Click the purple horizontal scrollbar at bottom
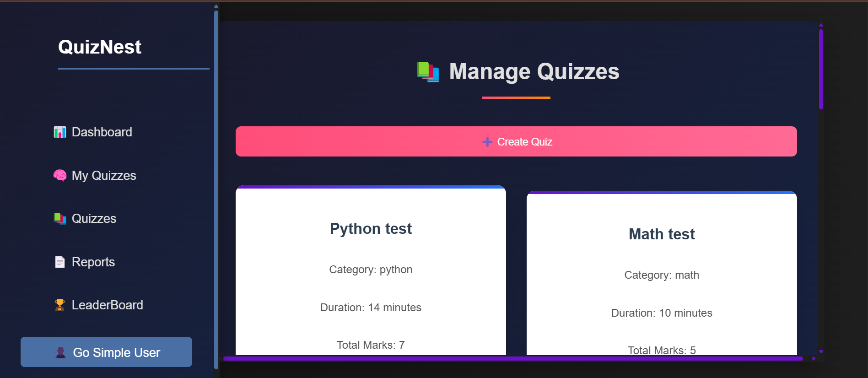This screenshot has width=868, height=378. pyautogui.click(x=512, y=359)
